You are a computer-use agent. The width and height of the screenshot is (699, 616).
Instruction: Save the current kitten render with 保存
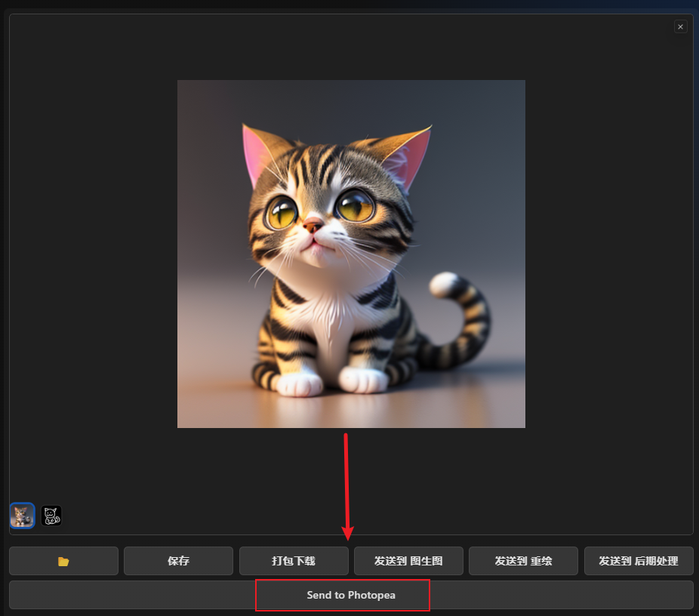(178, 561)
